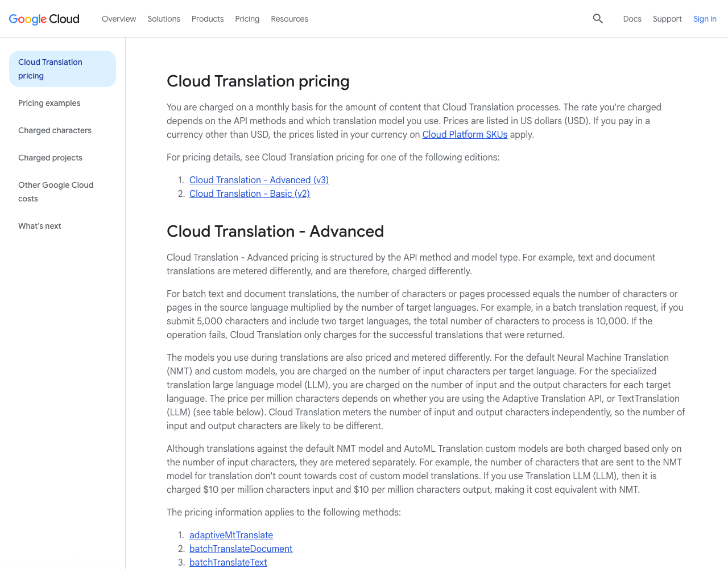This screenshot has width=728, height=569.
Task: Click Sign in
Action: coord(705,19)
